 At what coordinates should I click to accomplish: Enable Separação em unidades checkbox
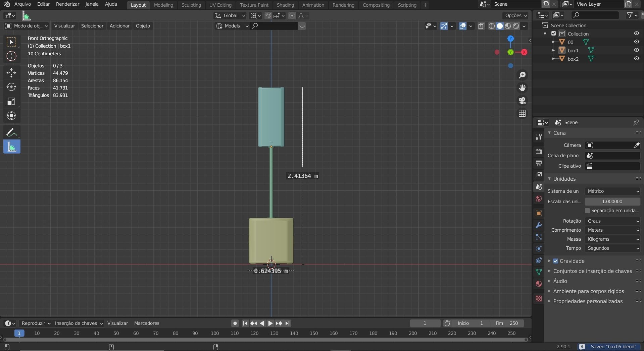click(x=587, y=211)
